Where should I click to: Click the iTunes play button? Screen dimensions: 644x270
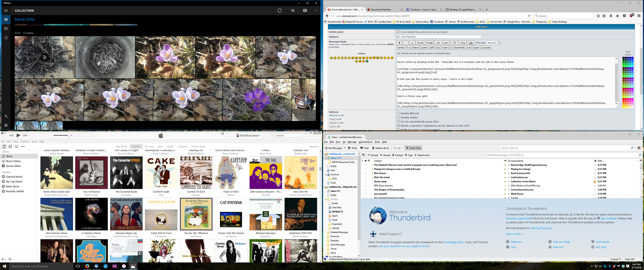18,135
